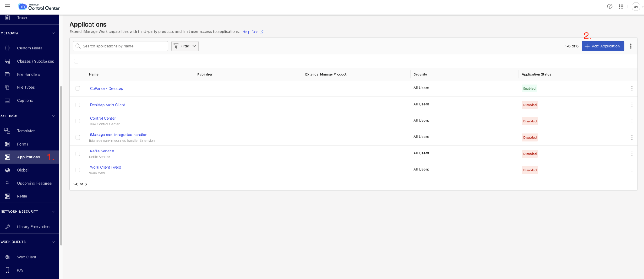Open the SA user avatar menu

coord(636,6)
